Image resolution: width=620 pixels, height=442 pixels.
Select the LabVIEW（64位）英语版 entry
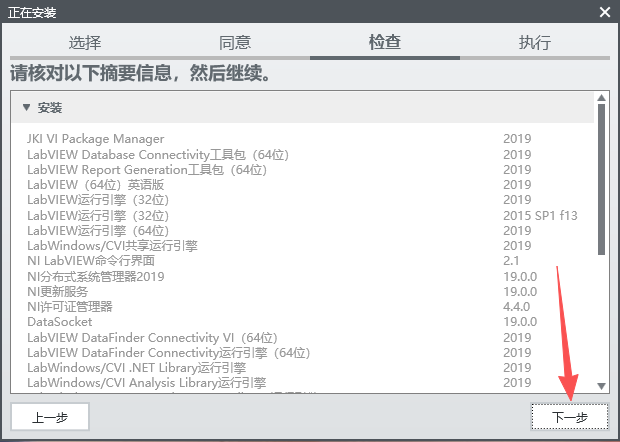click(x=95, y=185)
